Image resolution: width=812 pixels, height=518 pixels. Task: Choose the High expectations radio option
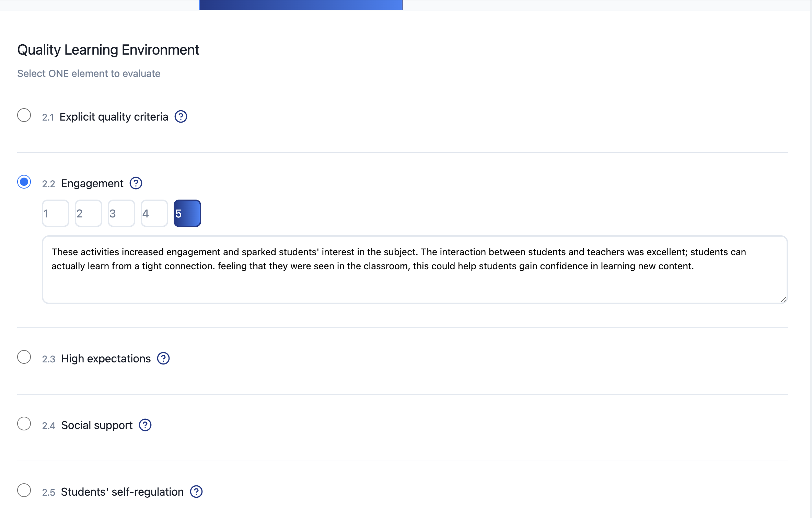(x=24, y=357)
